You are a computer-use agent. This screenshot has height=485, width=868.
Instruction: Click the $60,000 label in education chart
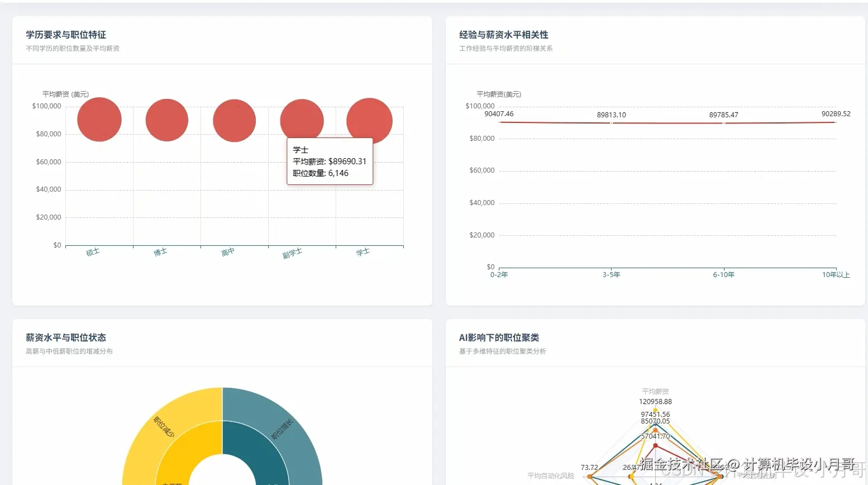tap(49, 162)
